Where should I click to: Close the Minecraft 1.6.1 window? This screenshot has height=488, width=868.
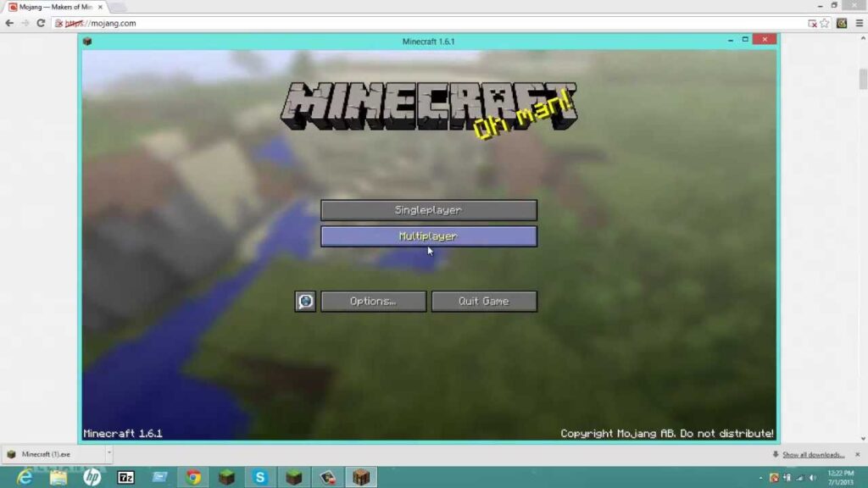click(x=765, y=39)
